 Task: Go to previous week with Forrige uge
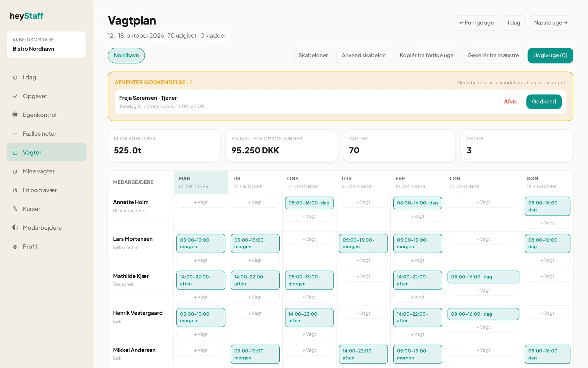click(476, 23)
